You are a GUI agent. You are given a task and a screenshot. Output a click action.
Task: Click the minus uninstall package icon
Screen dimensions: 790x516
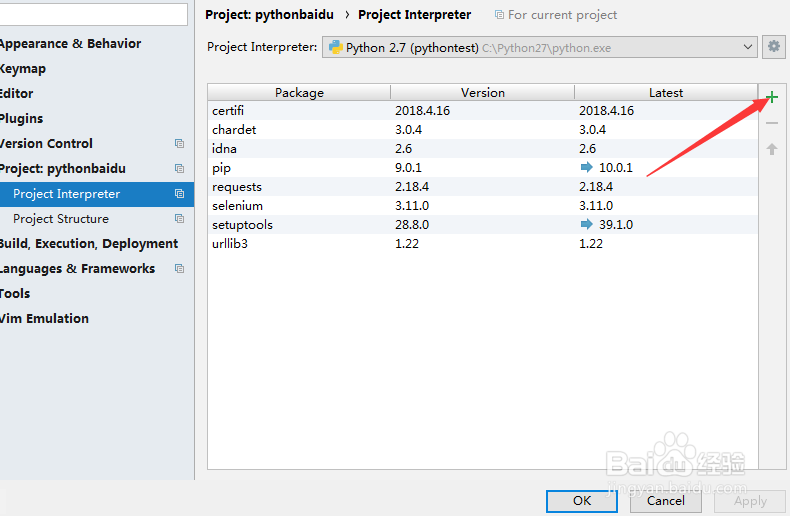click(771, 123)
